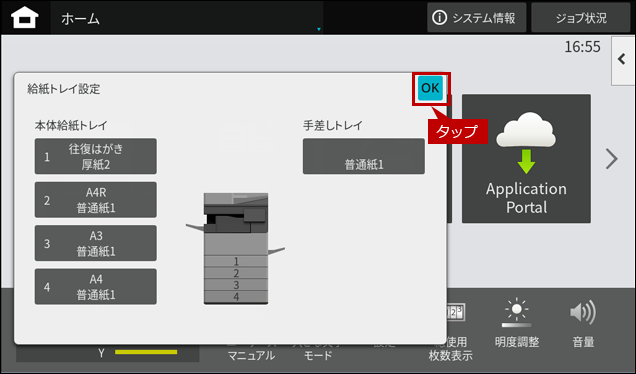636x374 pixels.
Task: Expand the small triangle under title bar
Action: pyautogui.click(x=319, y=29)
